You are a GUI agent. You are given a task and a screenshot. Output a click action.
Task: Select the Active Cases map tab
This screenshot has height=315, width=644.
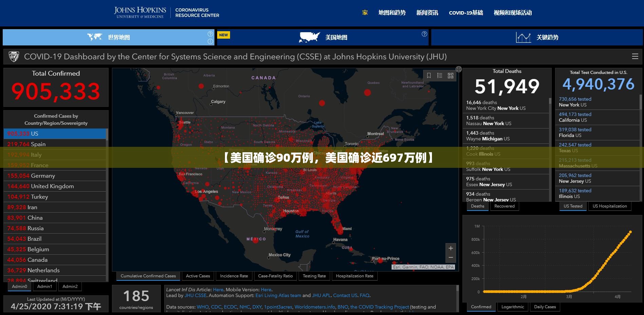[x=198, y=276]
